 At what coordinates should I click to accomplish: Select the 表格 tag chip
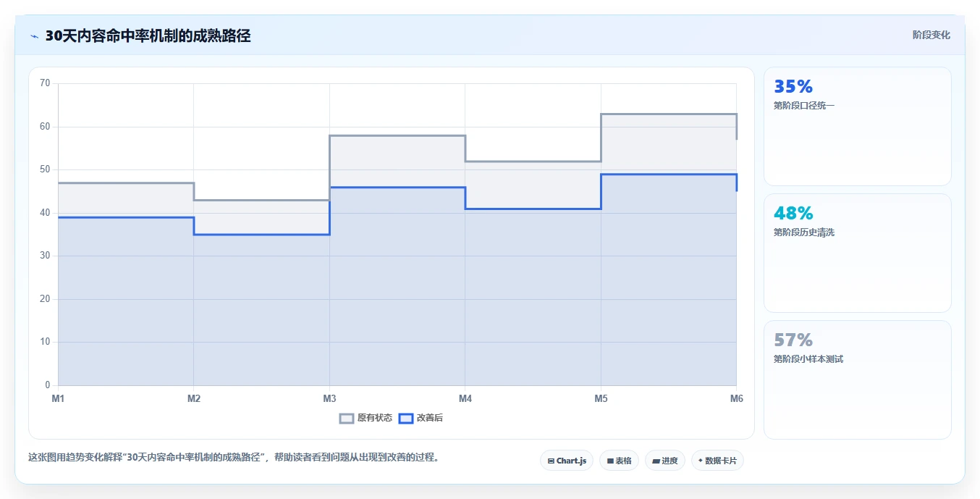(x=619, y=461)
